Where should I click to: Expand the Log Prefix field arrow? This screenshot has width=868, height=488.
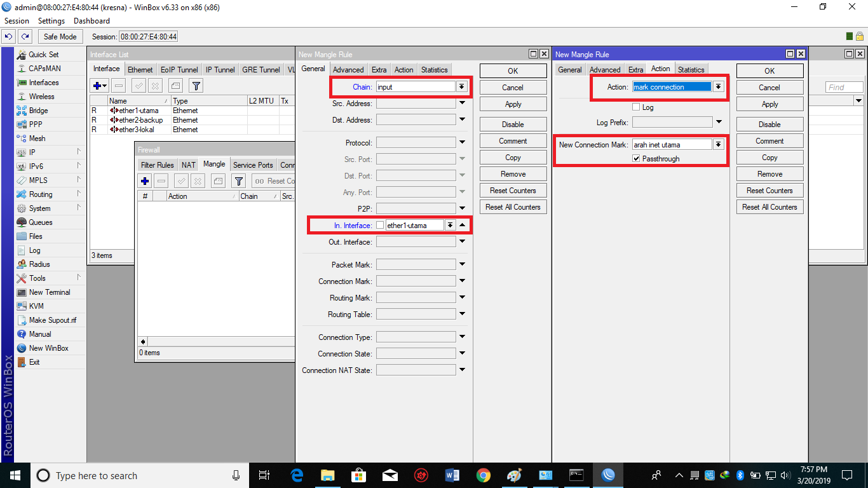coord(719,122)
